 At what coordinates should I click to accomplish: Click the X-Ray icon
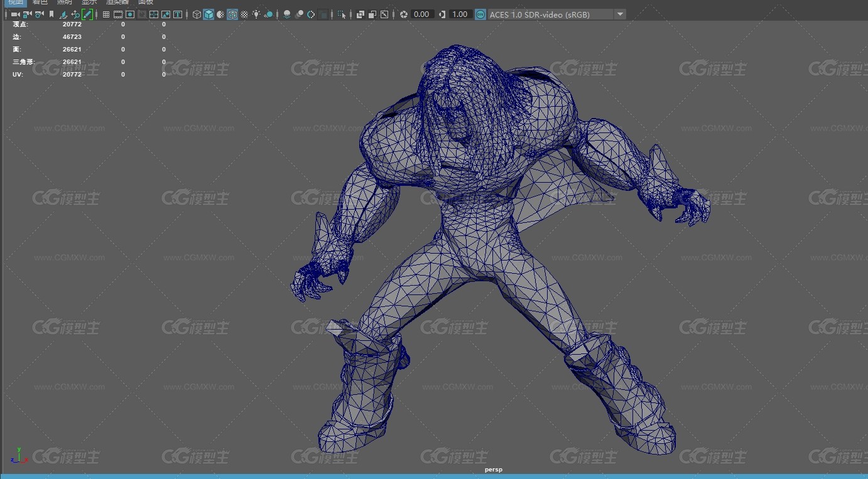(361, 14)
